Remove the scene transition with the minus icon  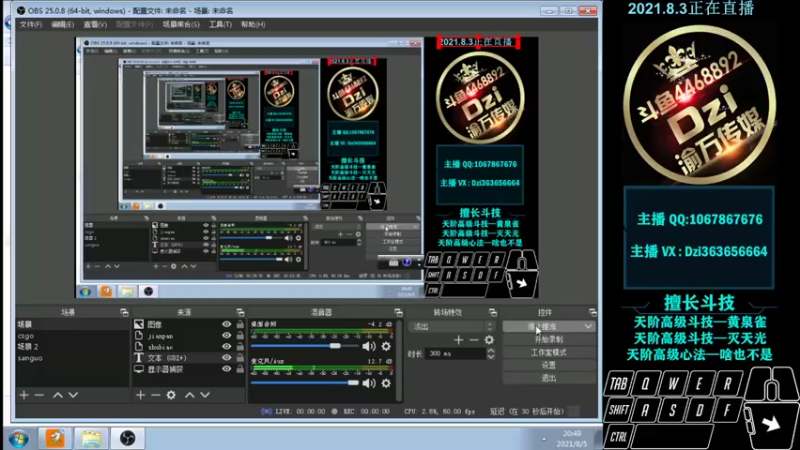pyautogui.click(x=474, y=340)
